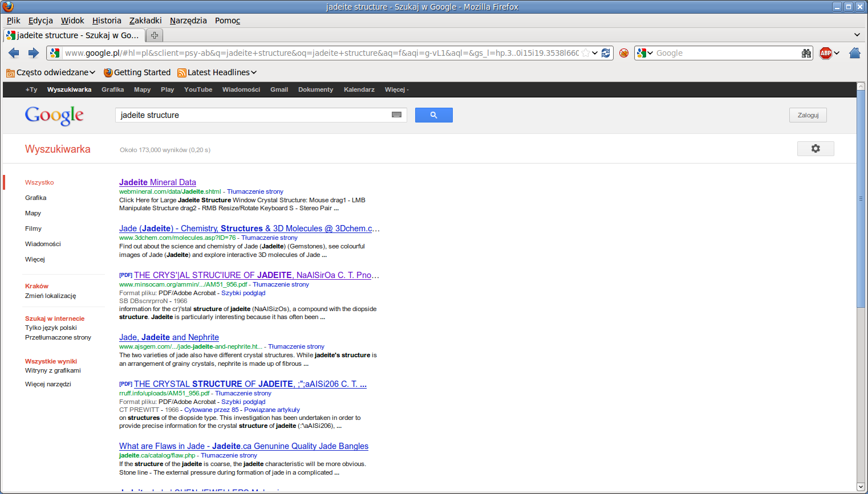868x494 pixels.
Task: Open settings gear button
Action: coord(816,149)
